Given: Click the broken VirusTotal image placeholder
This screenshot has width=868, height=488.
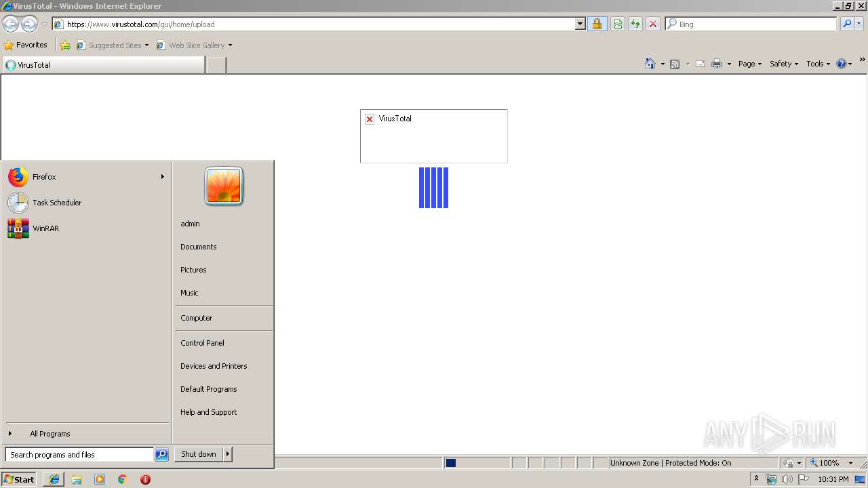Looking at the screenshot, I should (x=434, y=136).
